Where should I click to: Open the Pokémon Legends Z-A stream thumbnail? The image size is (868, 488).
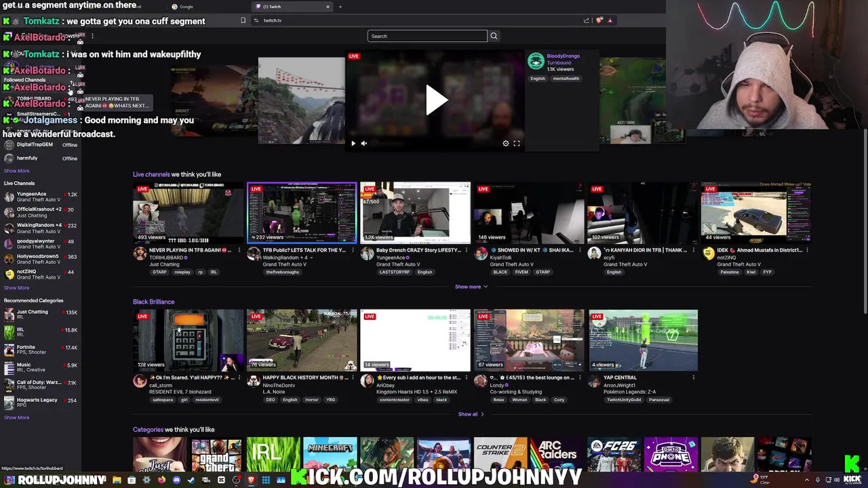pyautogui.click(x=643, y=340)
